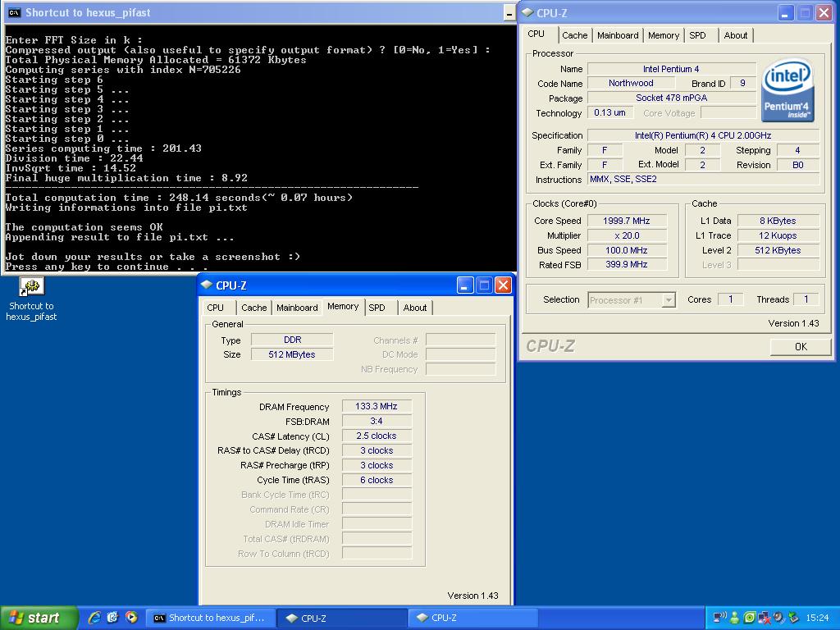Click the Instructions MMX, SSE, SSE2 field
840x630 pixels.
[703, 180]
